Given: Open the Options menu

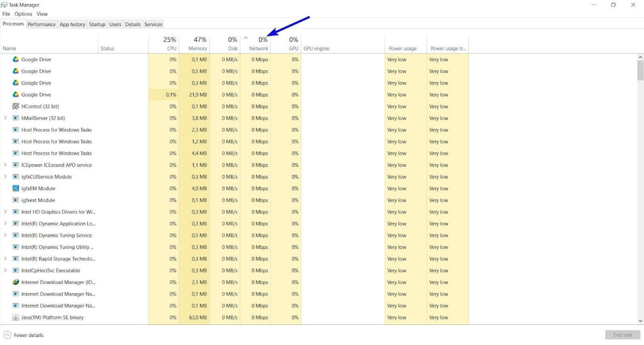Looking at the screenshot, I should click(x=23, y=14).
